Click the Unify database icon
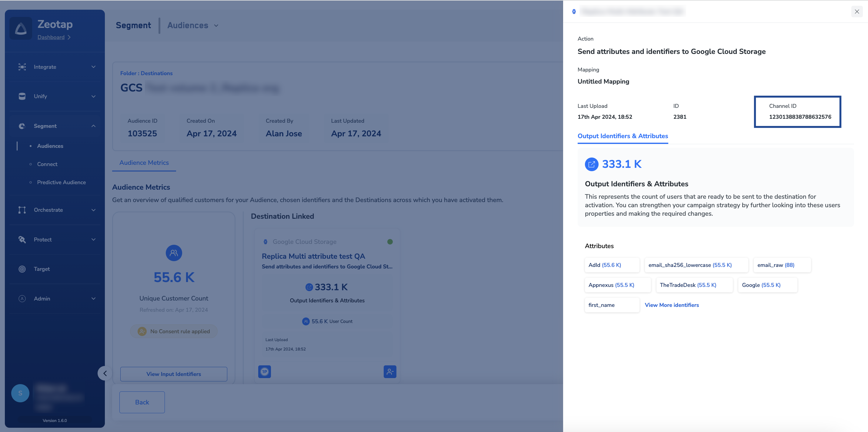The width and height of the screenshot is (868, 432). [x=22, y=96]
